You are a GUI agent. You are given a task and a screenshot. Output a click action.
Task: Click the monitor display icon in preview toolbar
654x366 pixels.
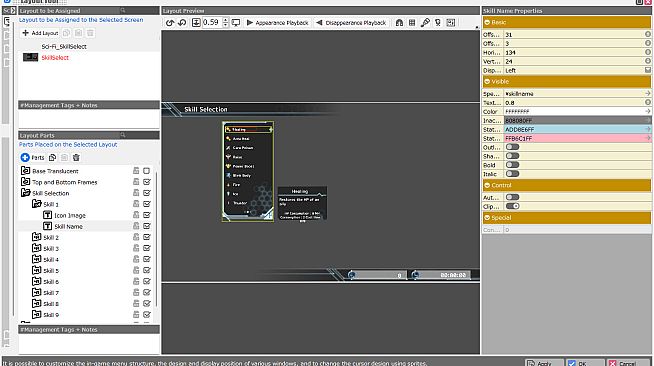point(236,23)
